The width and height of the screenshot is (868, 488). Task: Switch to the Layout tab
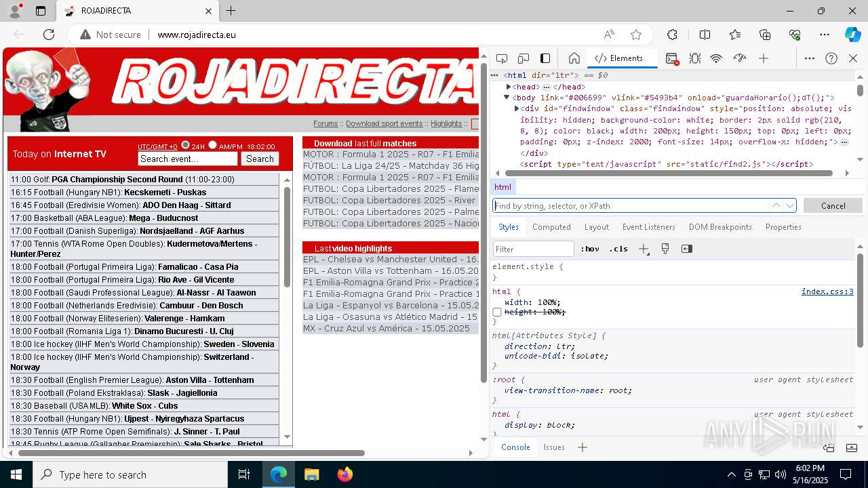coord(597,227)
